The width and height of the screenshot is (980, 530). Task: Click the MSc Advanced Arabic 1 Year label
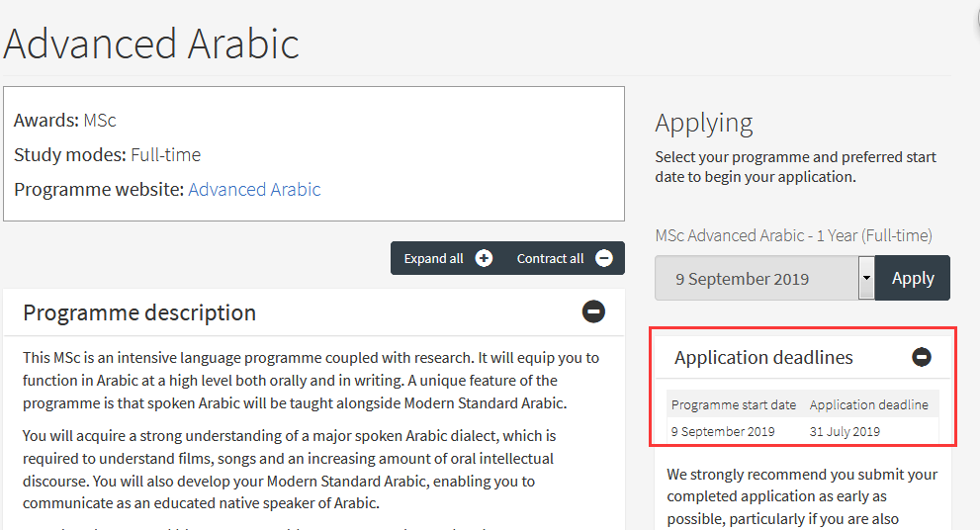pos(793,235)
